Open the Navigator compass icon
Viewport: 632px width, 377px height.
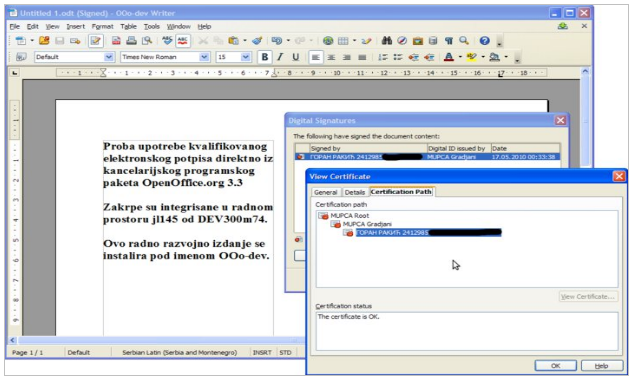point(402,41)
